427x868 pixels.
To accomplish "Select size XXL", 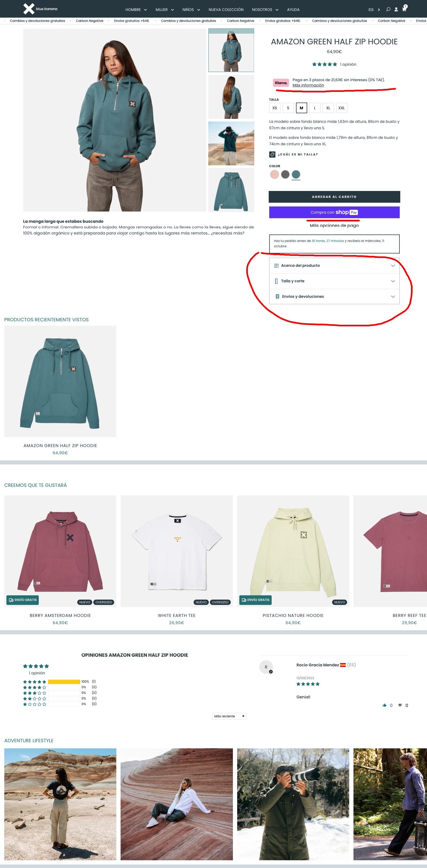I will coord(341,108).
